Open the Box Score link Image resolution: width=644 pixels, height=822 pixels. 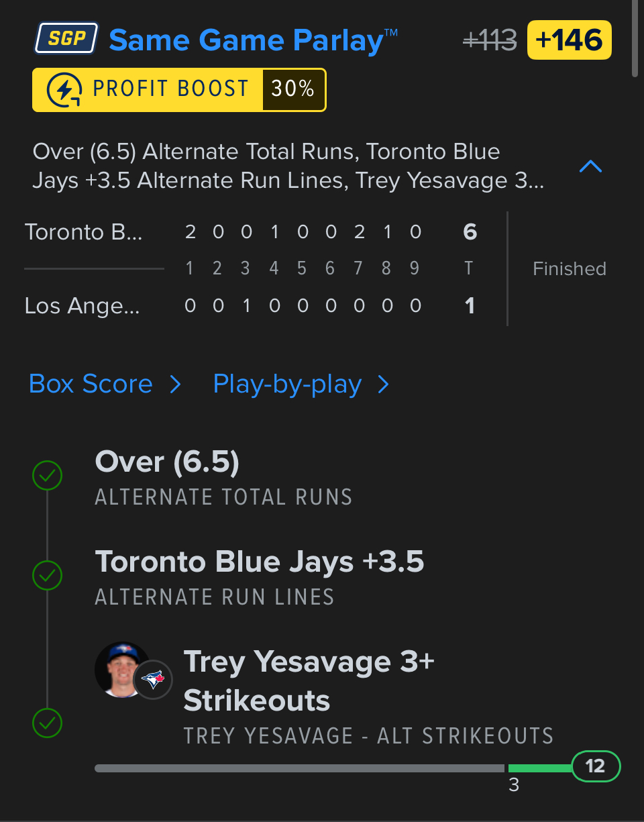(x=91, y=384)
